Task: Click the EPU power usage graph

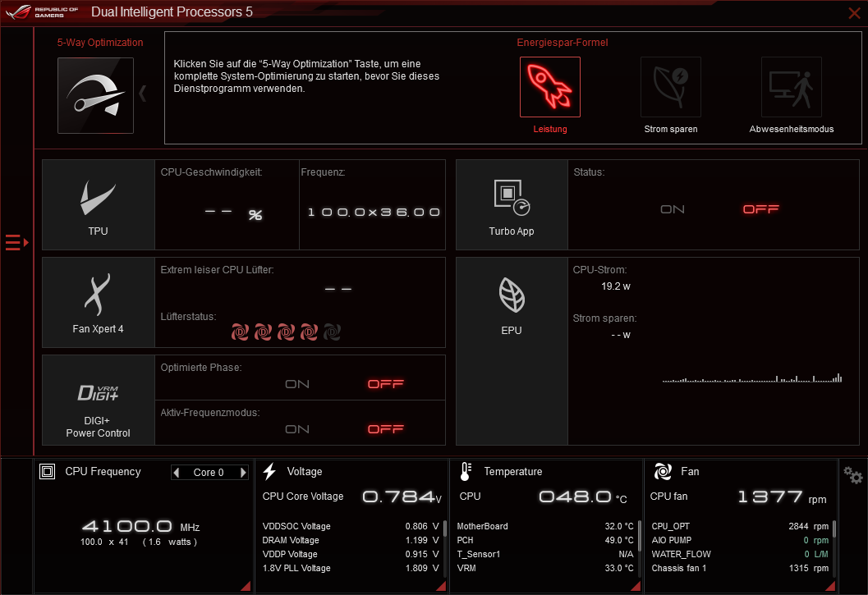Action: pyautogui.click(x=752, y=378)
